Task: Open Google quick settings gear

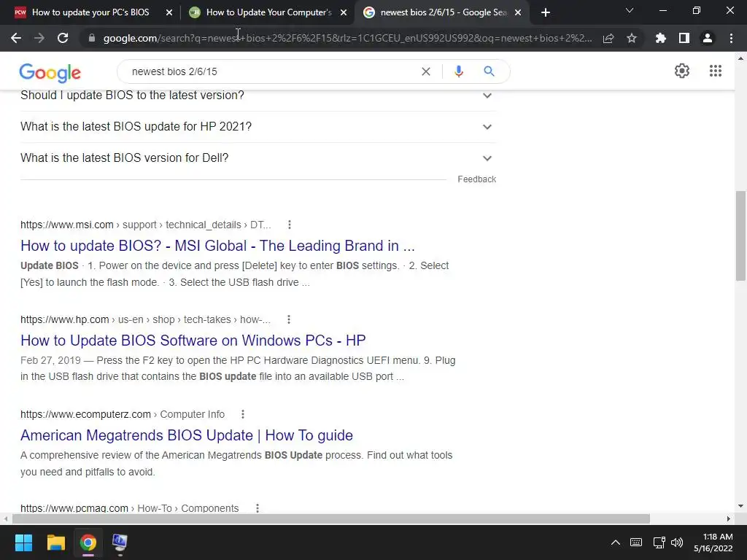Action: 682,71
